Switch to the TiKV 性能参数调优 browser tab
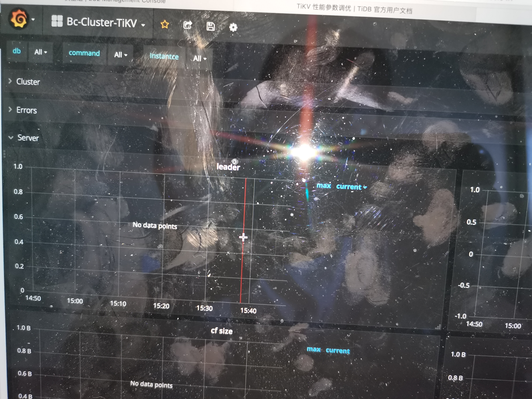This screenshot has width=532, height=399. [x=354, y=9]
